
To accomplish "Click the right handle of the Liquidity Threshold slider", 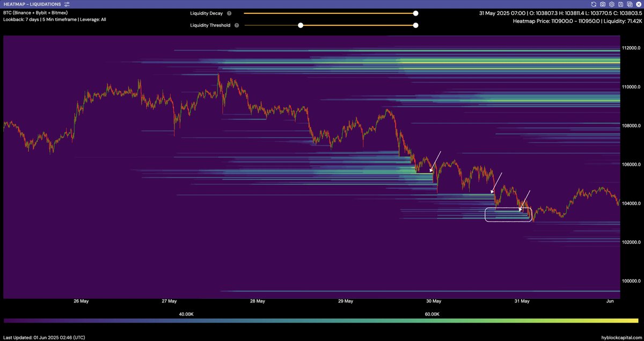I will (x=415, y=25).
